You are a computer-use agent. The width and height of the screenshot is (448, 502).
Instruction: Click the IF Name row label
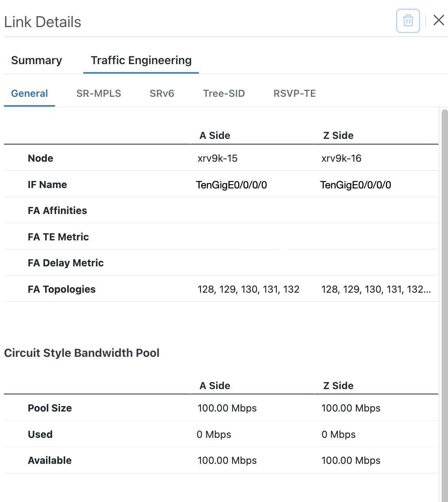pos(47,185)
